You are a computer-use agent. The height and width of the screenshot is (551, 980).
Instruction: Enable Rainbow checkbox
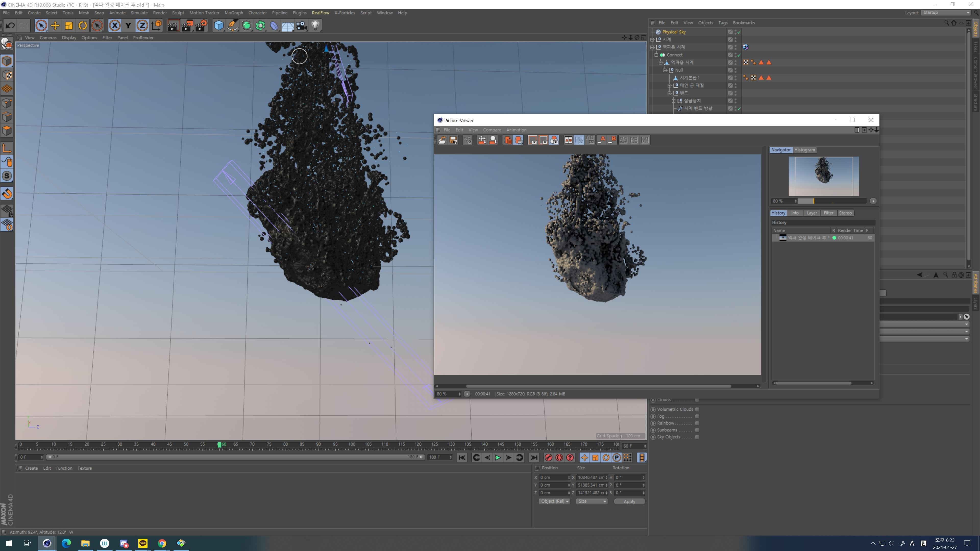point(697,423)
